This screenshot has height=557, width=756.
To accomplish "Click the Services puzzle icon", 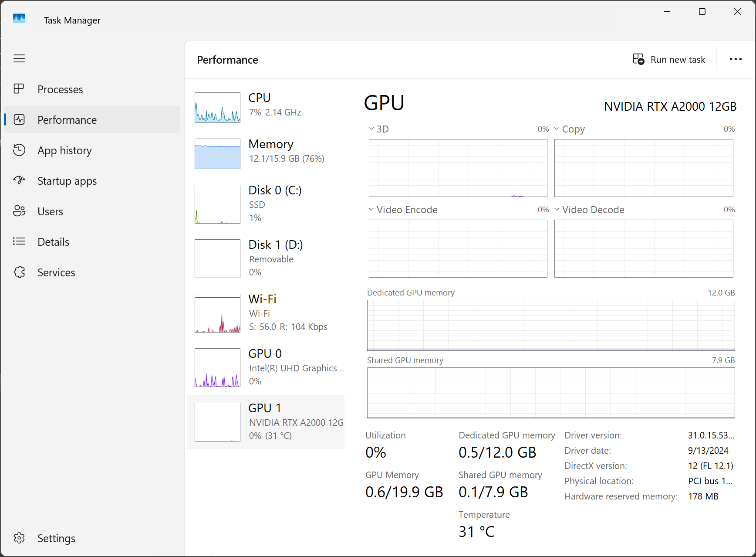I will 19,272.
